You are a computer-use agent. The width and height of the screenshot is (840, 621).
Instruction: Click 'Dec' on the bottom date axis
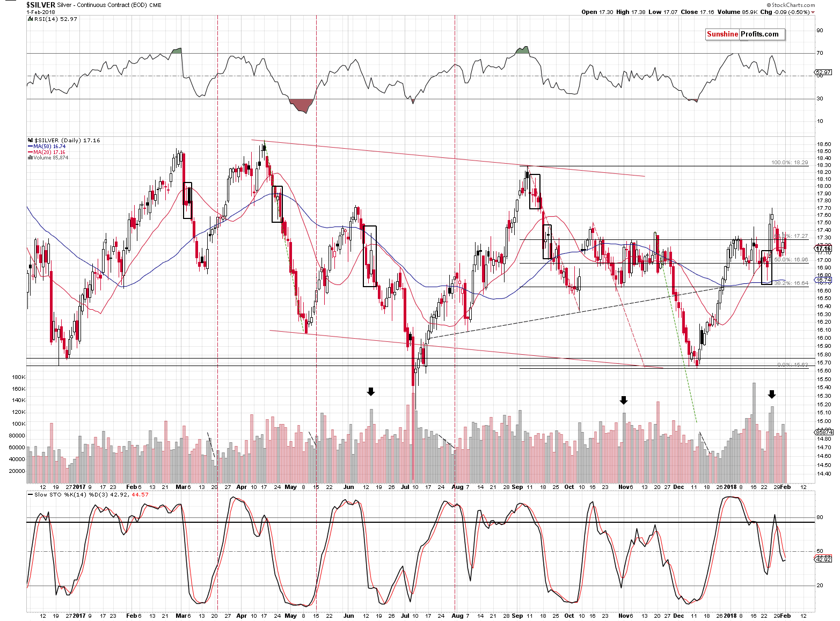[678, 616]
